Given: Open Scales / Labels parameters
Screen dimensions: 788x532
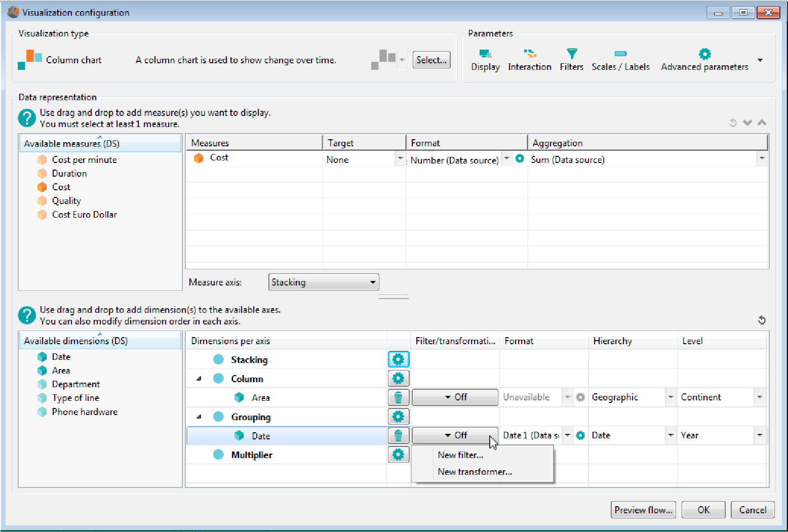Looking at the screenshot, I should 620,60.
